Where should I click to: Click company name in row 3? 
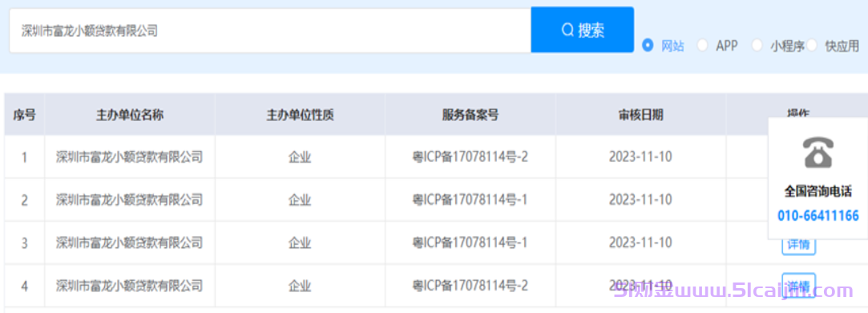coord(130,242)
